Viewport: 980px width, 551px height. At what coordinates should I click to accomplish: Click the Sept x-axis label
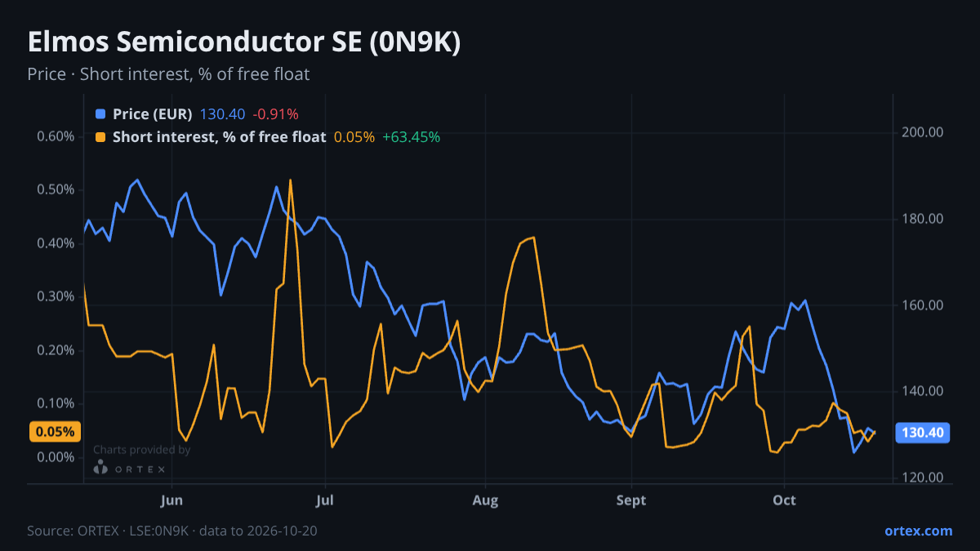tap(631, 500)
